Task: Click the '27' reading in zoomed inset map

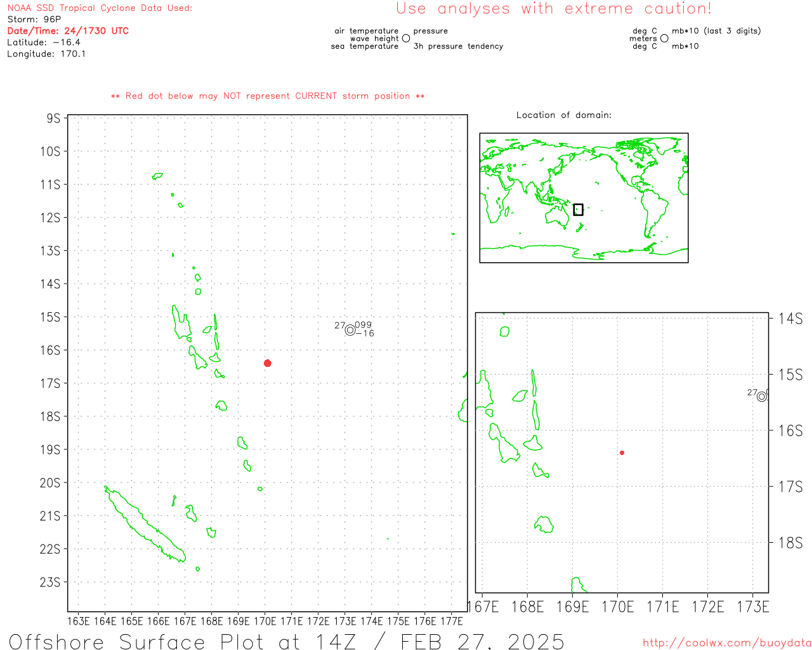Action: (x=752, y=392)
